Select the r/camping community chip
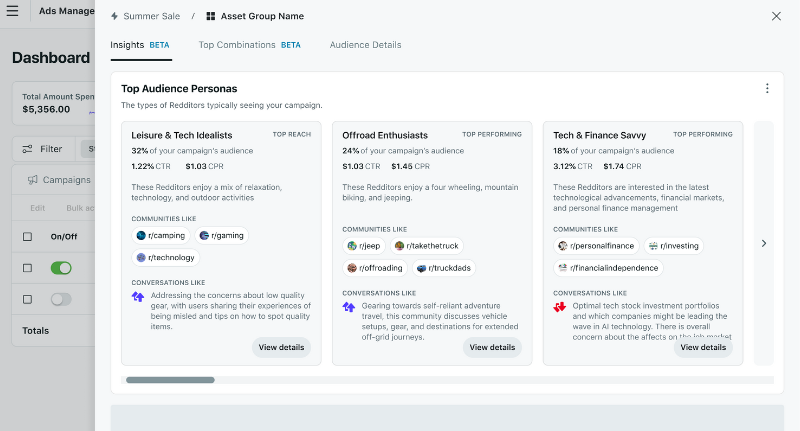The image size is (800, 431). pyautogui.click(x=161, y=236)
